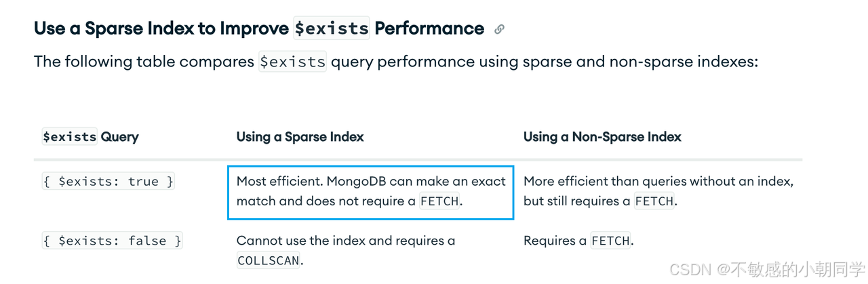Image resolution: width=868 pixels, height=284 pixels.
Task: Click the COLLSCAN code label
Action: coord(269,260)
